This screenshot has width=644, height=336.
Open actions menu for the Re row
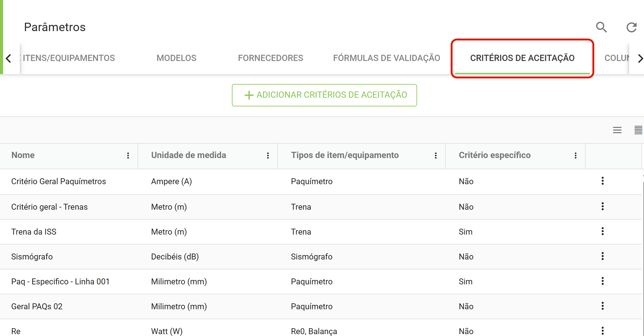[x=603, y=331]
